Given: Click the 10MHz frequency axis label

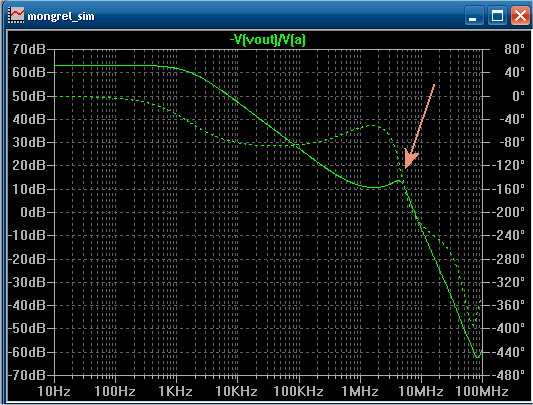Looking at the screenshot, I should point(421,391).
